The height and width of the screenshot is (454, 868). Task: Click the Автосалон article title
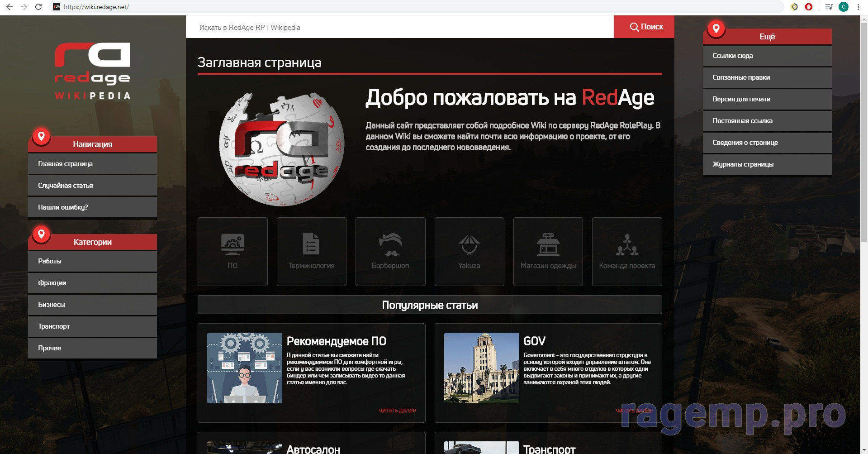pos(313,449)
